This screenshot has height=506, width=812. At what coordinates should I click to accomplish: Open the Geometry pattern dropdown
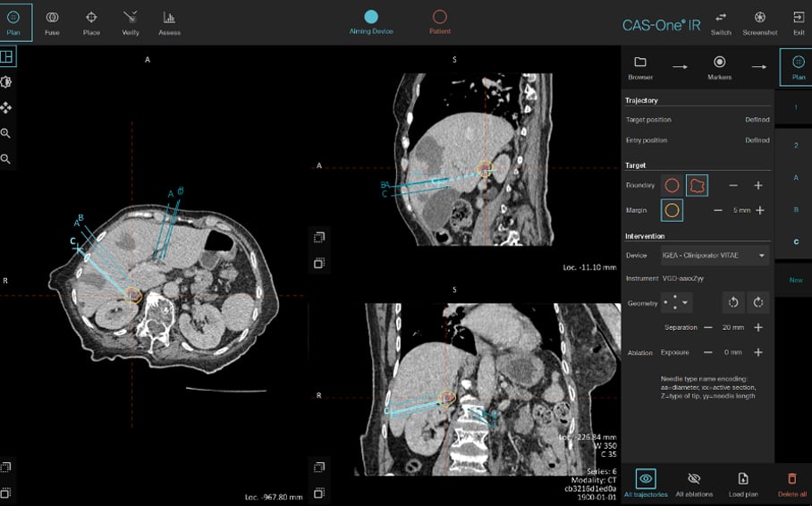676,303
